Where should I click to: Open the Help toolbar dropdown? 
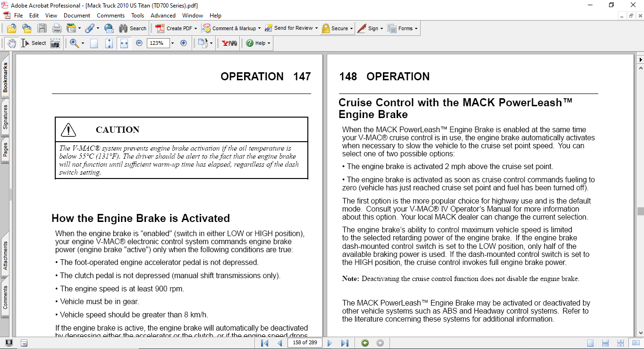point(258,43)
